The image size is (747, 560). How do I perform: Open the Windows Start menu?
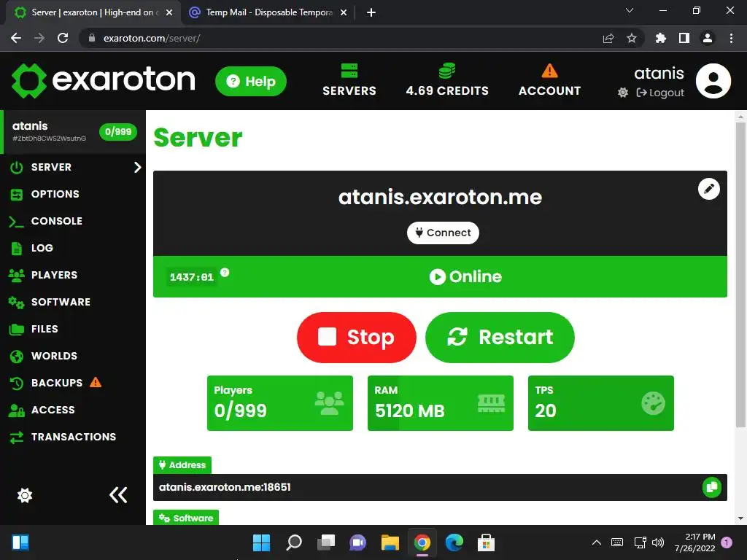[261, 542]
